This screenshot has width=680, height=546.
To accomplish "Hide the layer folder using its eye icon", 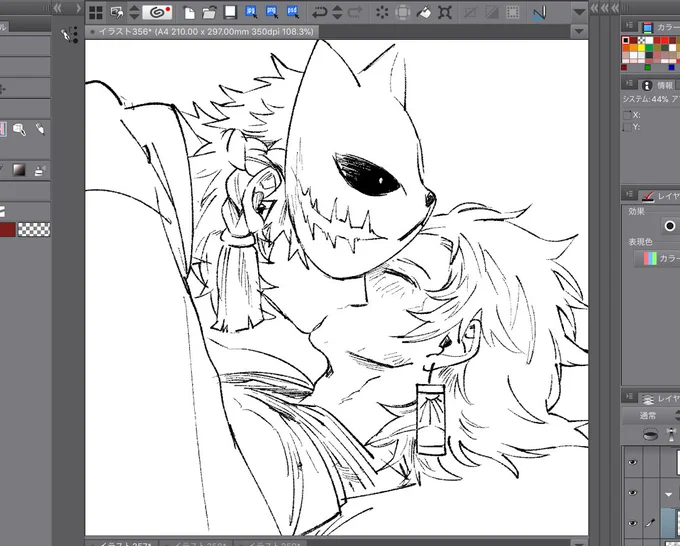I will tap(633, 493).
